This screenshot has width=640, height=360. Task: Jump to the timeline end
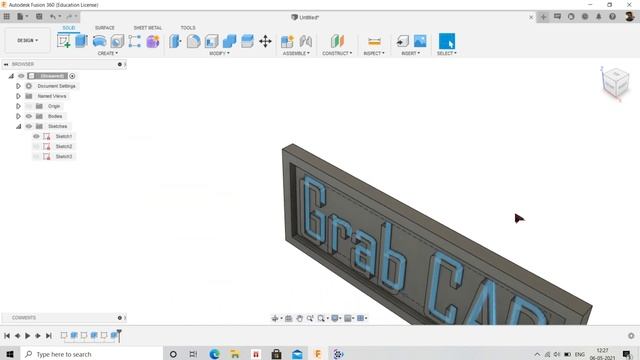click(48, 336)
